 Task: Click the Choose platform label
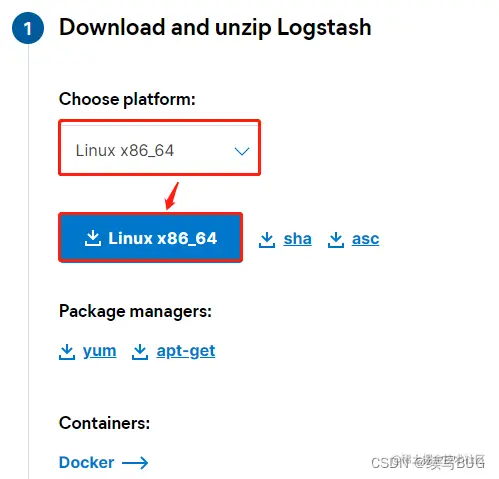tap(127, 99)
